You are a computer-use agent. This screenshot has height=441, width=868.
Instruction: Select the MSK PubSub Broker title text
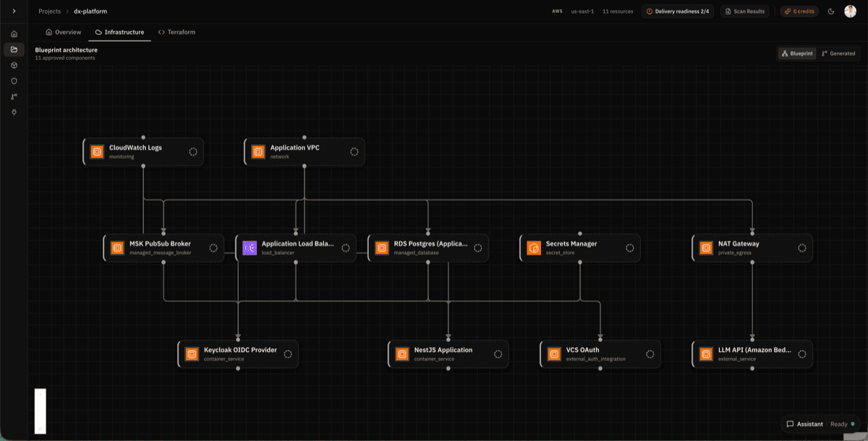pos(160,244)
